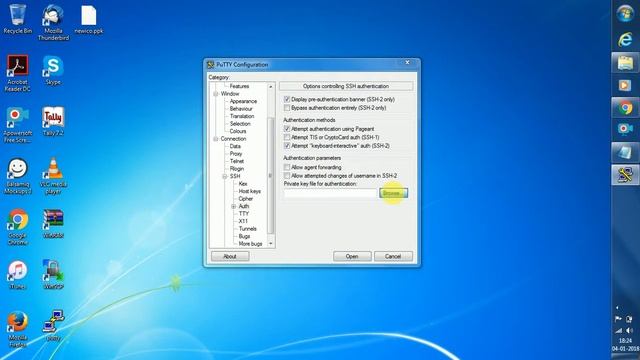The width and height of the screenshot is (640, 360).
Task: Click Browse for private key file
Action: click(x=393, y=193)
